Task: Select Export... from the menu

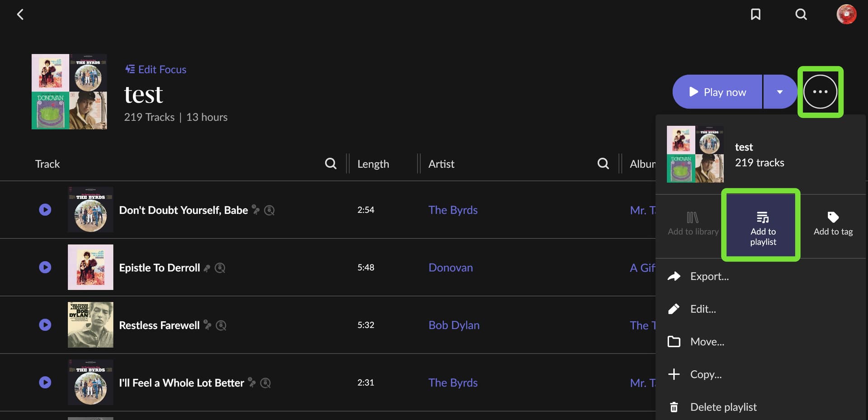Action: pyautogui.click(x=709, y=276)
